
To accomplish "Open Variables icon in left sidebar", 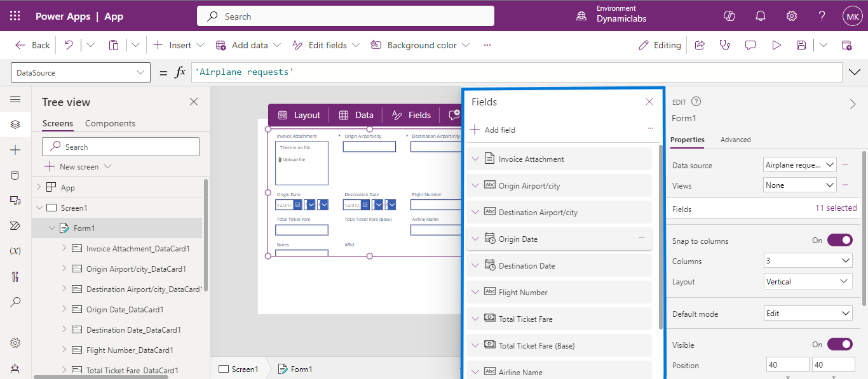I will 15,251.
